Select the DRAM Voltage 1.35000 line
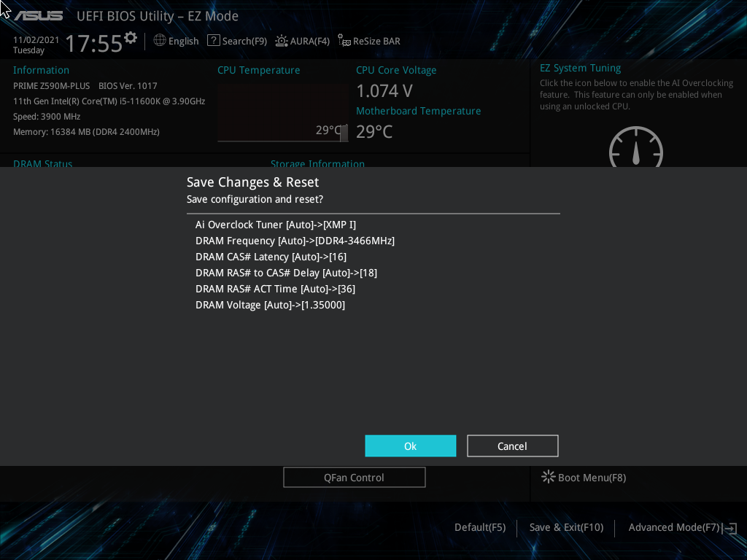 [x=270, y=305]
